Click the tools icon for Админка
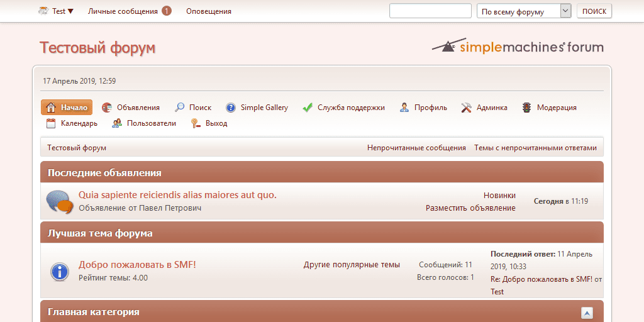Screen dimensions: 644x322 [466, 108]
